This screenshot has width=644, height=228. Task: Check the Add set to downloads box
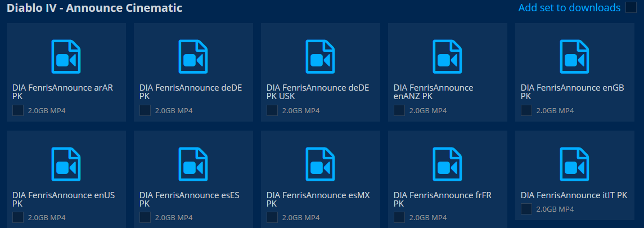[631, 7]
